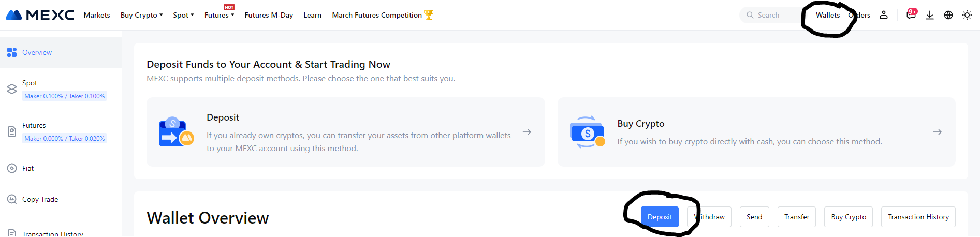Viewport: 980px width, 237px height.
Task: Click the download app icon
Action: point(930,15)
